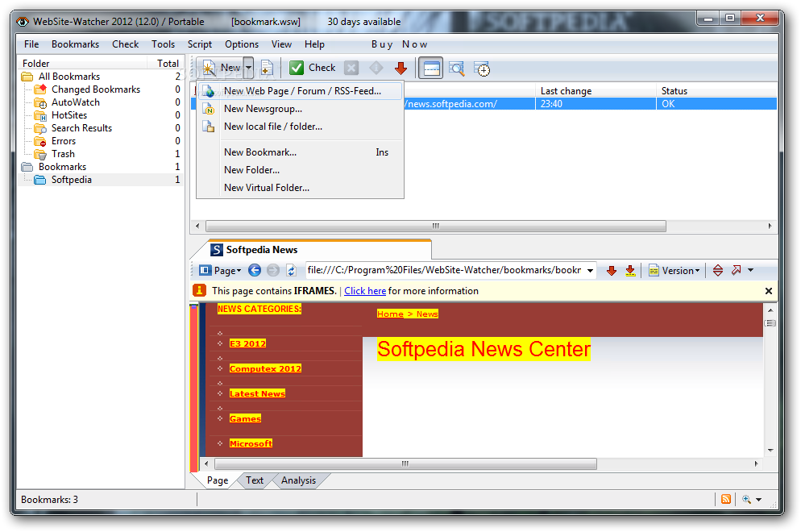Select the HotSites folder
Screen dimensions: 801x532
tap(69, 115)
